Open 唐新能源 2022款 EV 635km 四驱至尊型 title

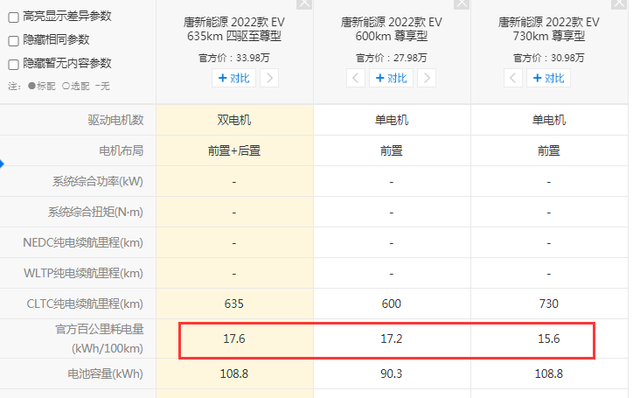234,29
